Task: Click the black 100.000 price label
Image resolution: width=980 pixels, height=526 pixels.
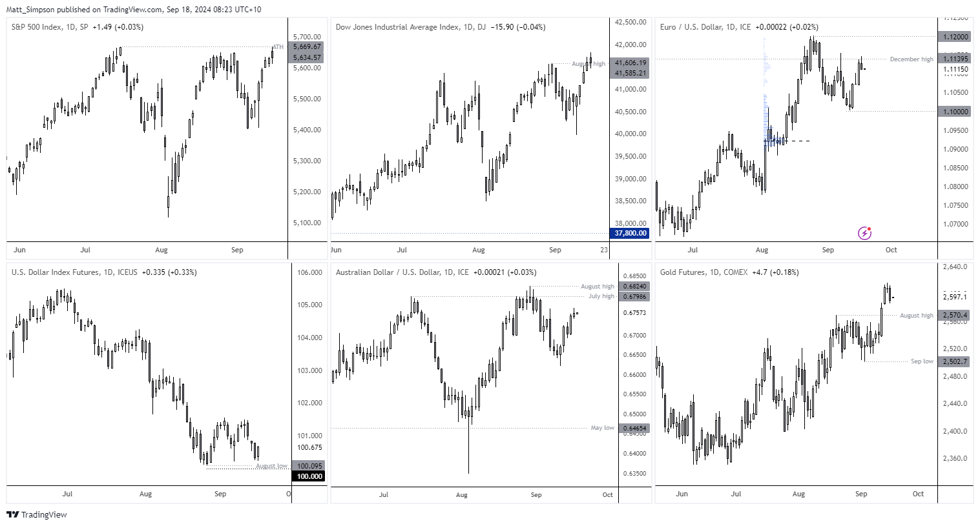Action: pos(309,476)
